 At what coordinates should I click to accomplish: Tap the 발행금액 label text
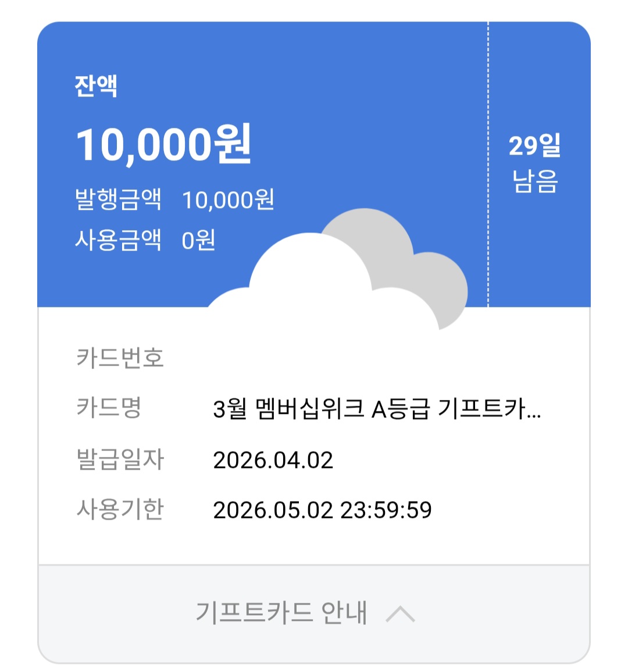[x=118, y=199]
